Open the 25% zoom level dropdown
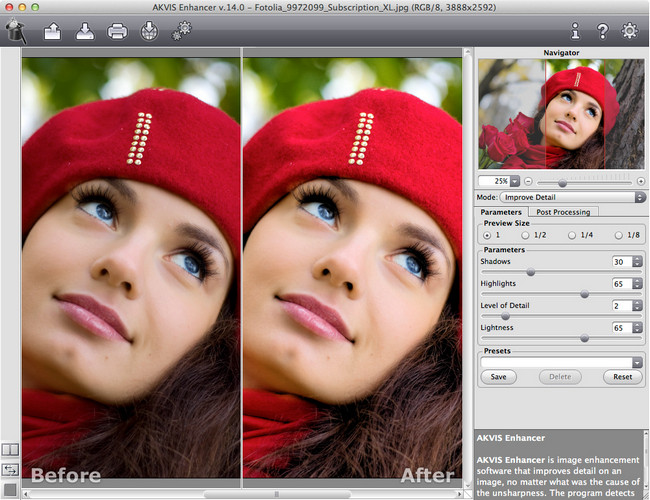 click(x=515, y=181)
